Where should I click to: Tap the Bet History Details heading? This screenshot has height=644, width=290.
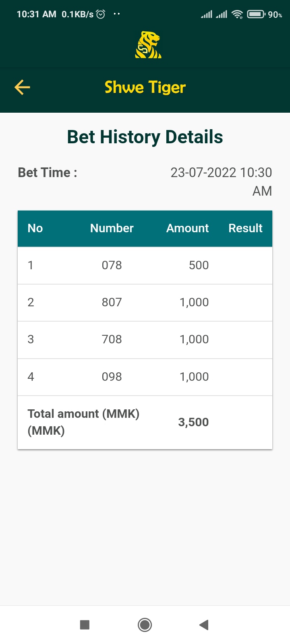click(145, 137)
